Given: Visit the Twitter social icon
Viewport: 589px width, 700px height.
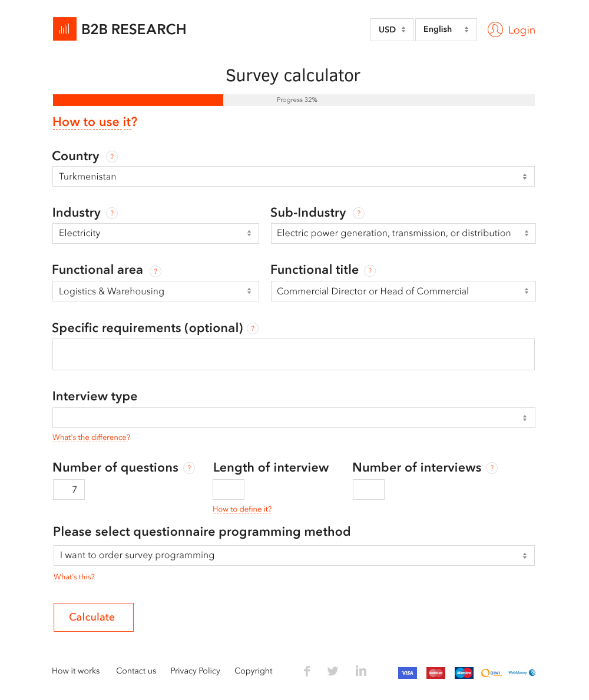Looking at the screenshot, I should 333,671.
